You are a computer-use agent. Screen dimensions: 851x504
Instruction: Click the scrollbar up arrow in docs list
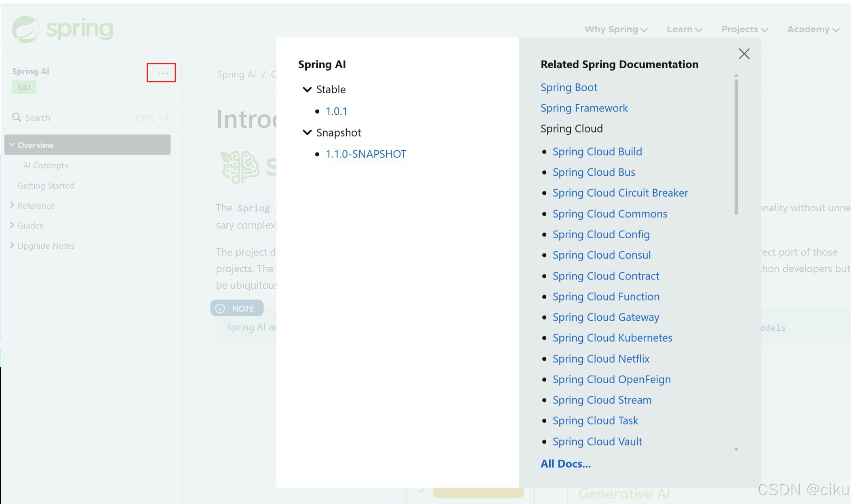(736, 76)
